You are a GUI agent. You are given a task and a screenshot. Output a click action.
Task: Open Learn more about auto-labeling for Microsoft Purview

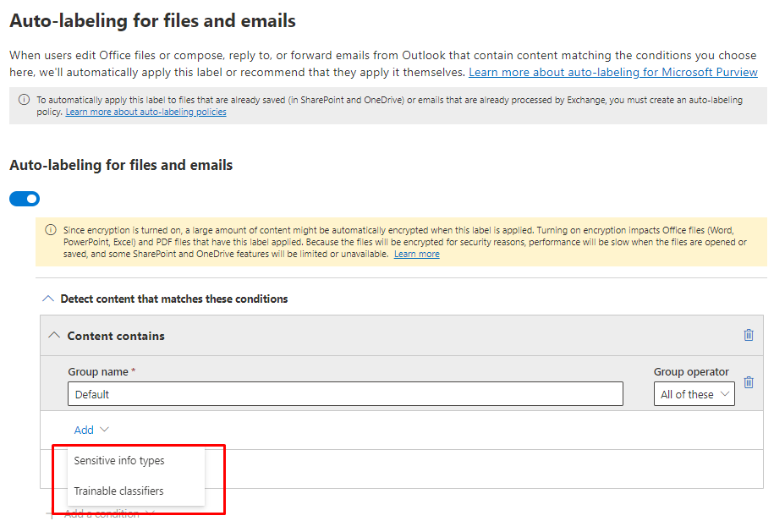click(x=612, y=73)
